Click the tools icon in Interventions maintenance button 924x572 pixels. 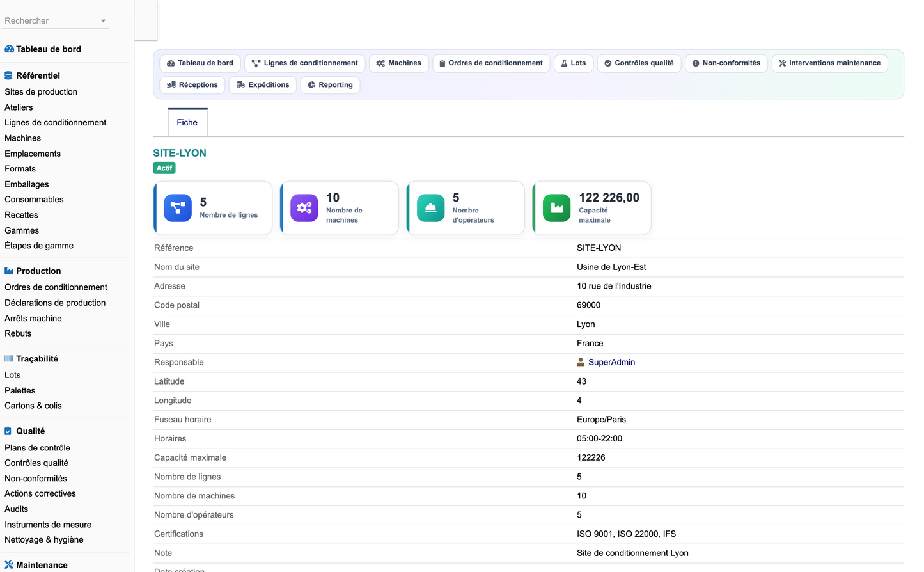coord(783,63)
